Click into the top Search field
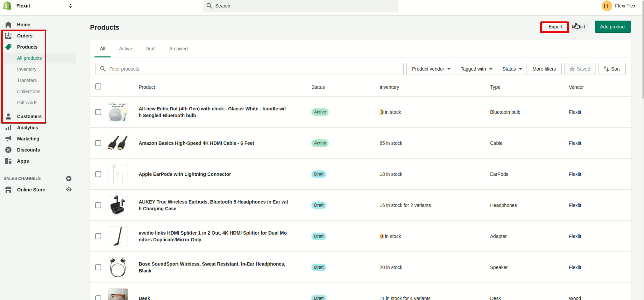 point(301,6)
